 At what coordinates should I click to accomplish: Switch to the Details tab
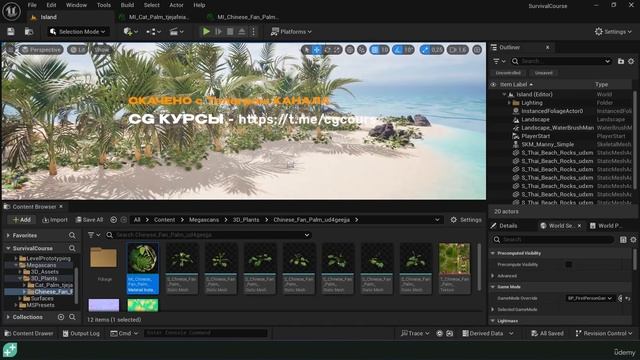tap(505, 226)
